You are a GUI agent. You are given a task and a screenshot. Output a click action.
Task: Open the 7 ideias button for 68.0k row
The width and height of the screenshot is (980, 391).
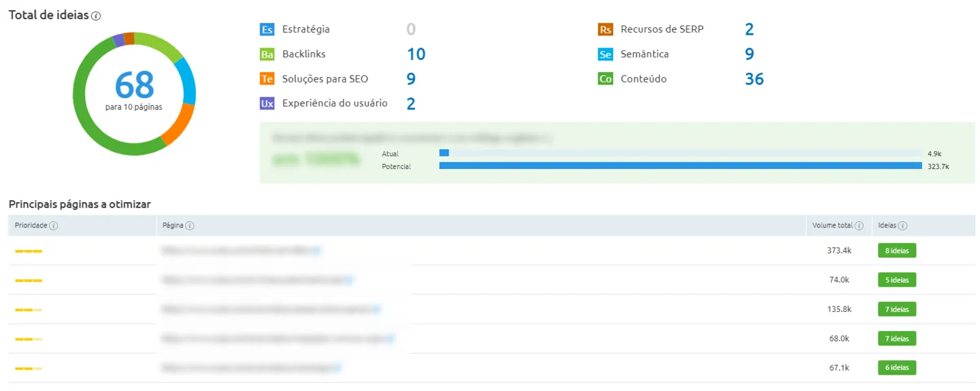point(897,339)
